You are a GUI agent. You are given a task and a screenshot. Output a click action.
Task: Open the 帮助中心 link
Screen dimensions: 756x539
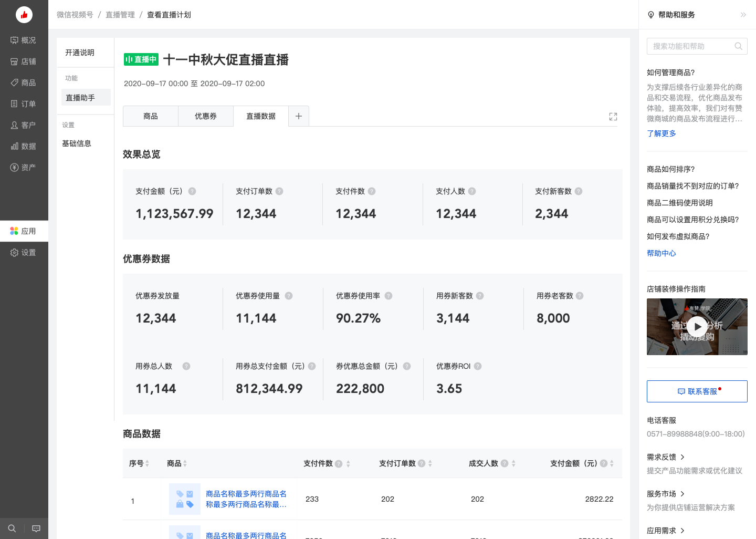(x=661, y=253)
